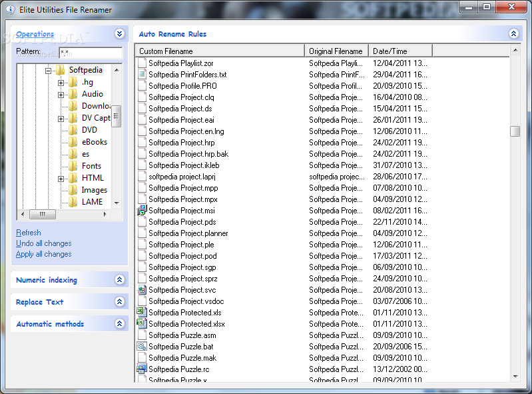
Task: Click file list scroll up arrow
Action: pos(515,51)
